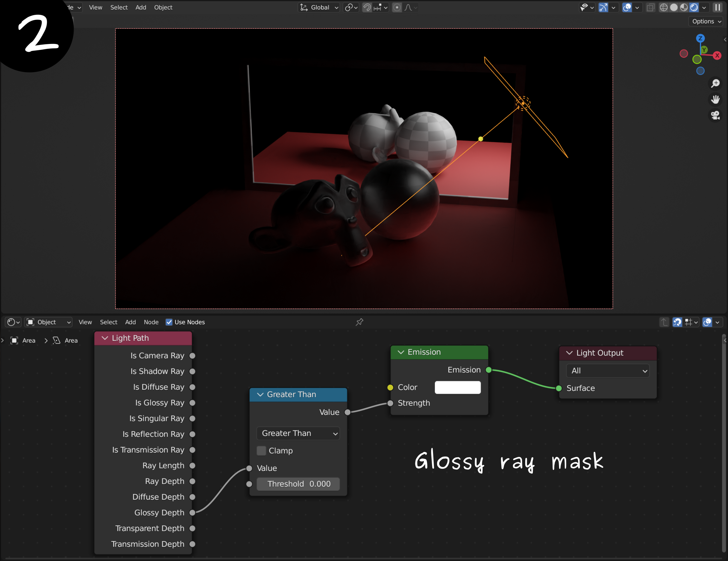Open Add menu in 3D viewport

tap(141, 7)
